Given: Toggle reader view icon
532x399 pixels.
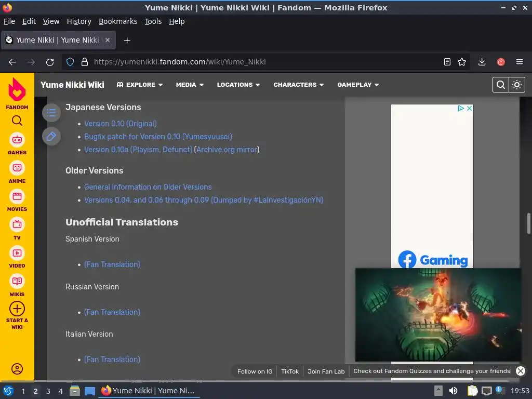Looking at the screenshot, I should tap(447, 62).
